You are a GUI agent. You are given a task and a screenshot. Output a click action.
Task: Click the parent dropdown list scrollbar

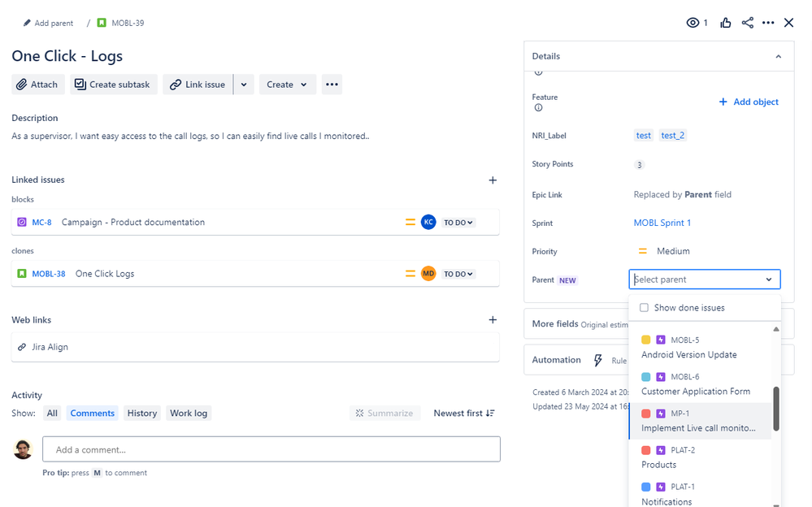click(775, 409)
